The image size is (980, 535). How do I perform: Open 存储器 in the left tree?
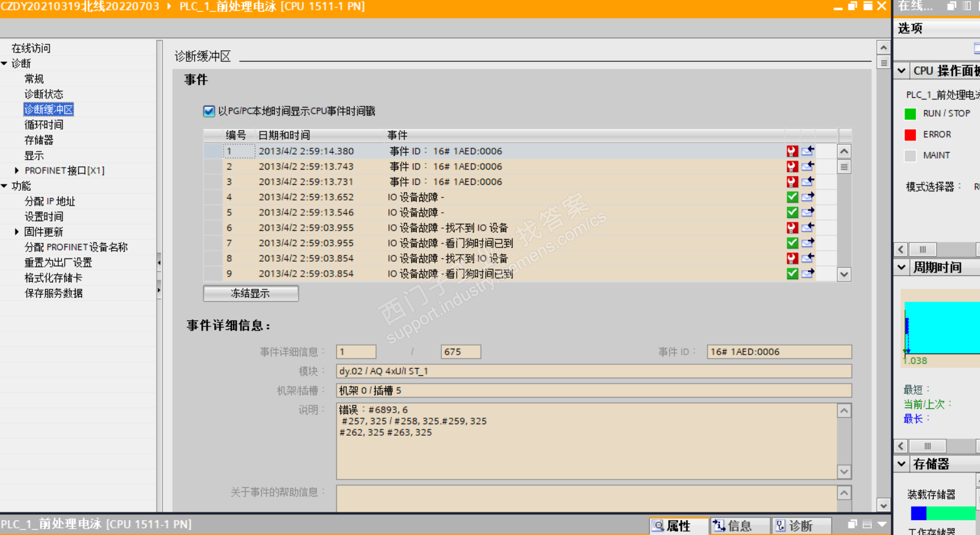39,141
